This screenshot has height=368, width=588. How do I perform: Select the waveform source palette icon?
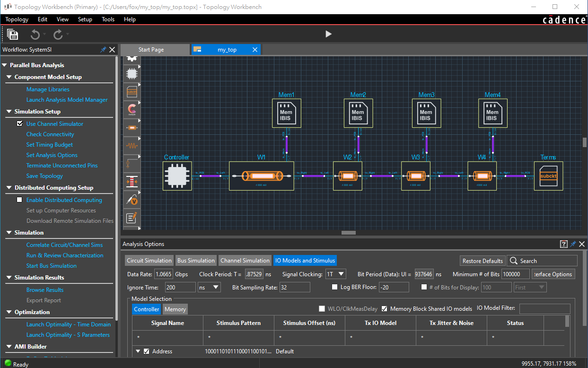tap(132, 146)
